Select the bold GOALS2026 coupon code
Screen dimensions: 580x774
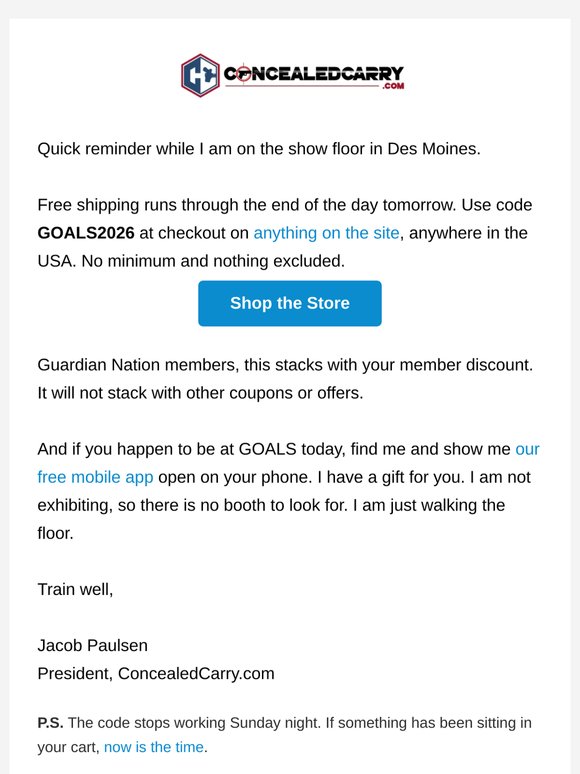click(86, 233)
